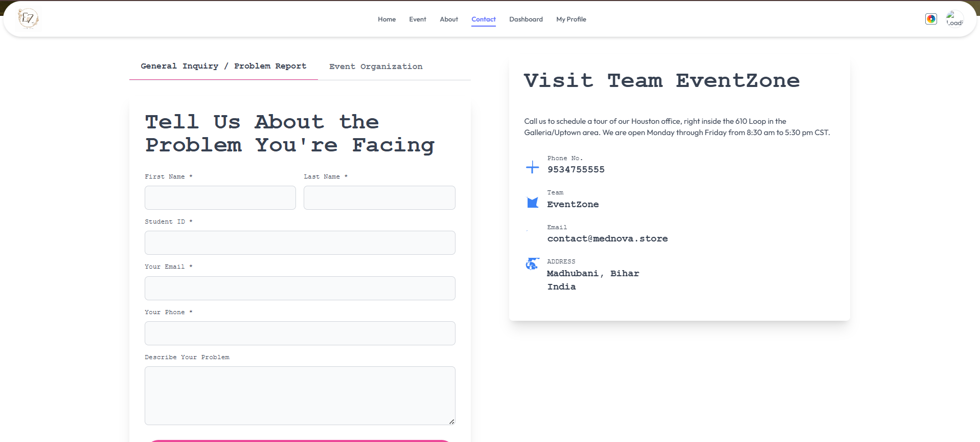Go to the Home page

[386, 19]
